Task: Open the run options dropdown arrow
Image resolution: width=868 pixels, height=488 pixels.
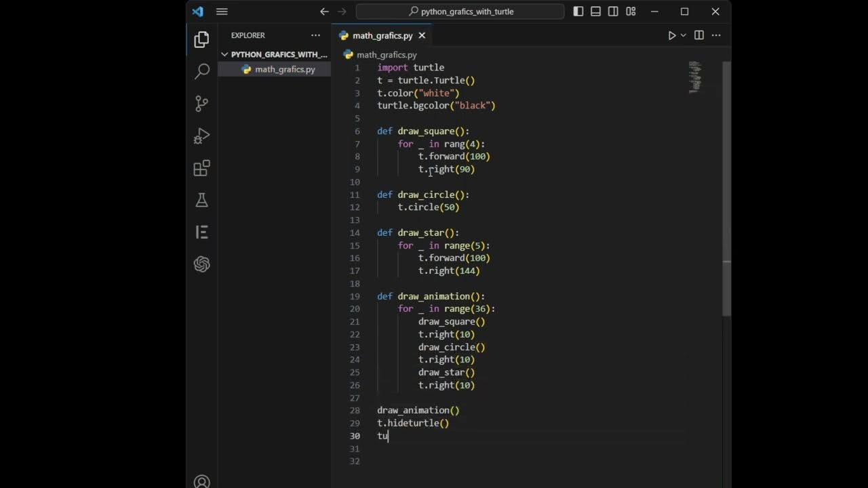Action: pyautogui.click(x=683, y=35)
